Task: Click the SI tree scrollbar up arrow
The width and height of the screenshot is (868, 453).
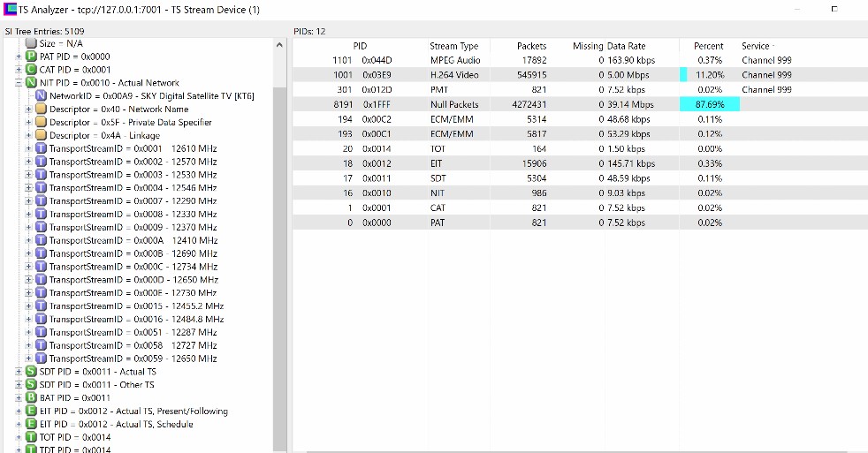Action: click(x=279, y=43)
